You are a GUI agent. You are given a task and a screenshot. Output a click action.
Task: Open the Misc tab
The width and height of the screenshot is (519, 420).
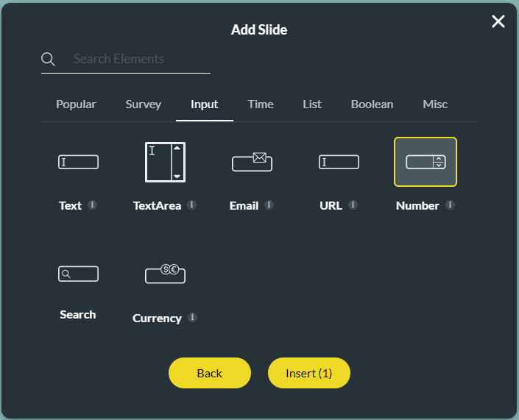[x=435, y=104]
